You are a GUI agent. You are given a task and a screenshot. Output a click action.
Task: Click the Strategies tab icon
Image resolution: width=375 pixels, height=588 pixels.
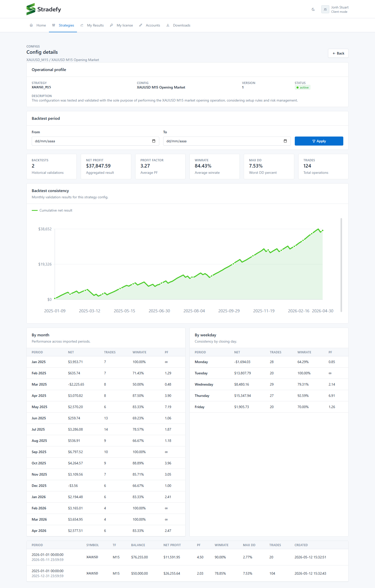pos(53,25)
